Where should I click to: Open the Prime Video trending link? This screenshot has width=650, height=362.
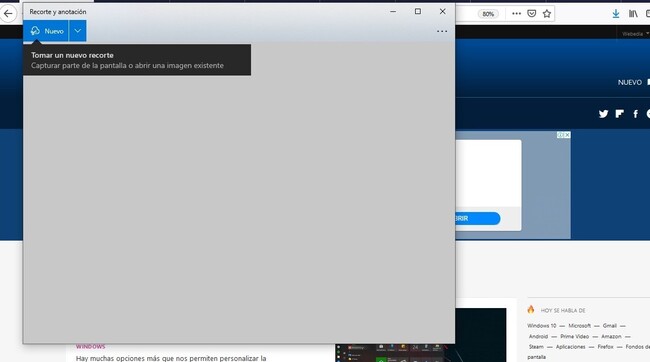pyautogui.click(x=575, y=336)
